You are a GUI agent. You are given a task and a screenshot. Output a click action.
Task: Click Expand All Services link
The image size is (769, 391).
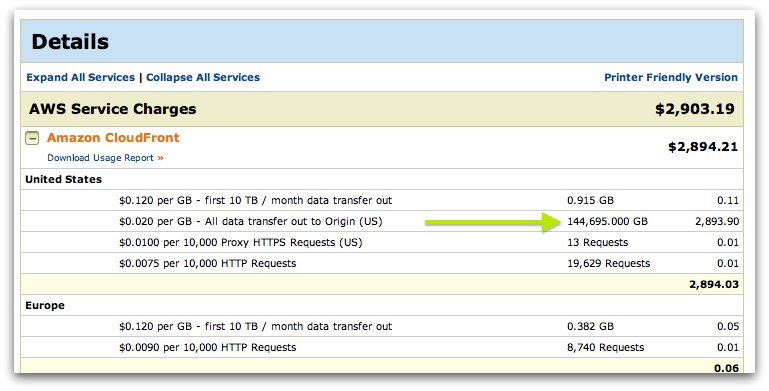(80, 78)
